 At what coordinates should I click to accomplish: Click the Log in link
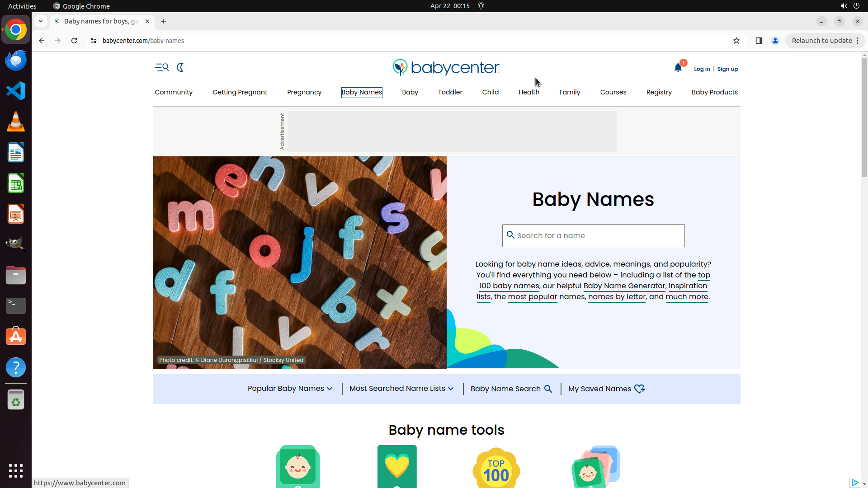(702, 69)
